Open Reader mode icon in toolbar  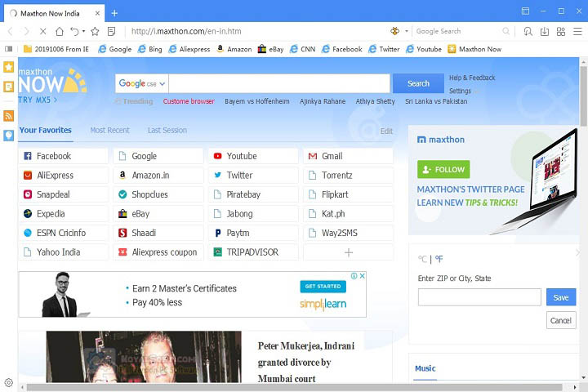111,32
